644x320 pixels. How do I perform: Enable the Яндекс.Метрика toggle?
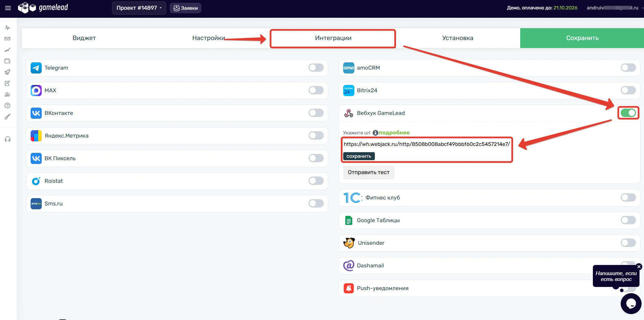point(316,135)
